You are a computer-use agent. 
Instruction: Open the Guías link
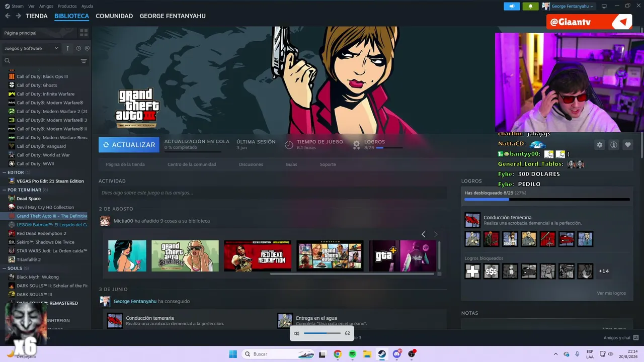click(x=291, y=164)
